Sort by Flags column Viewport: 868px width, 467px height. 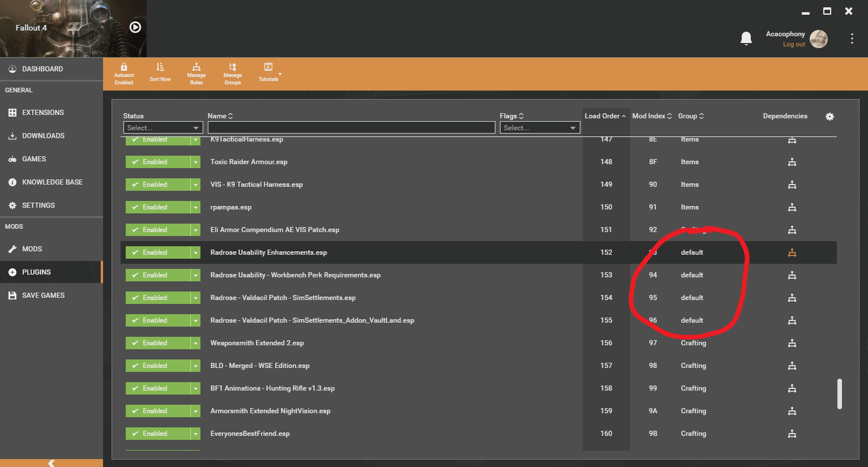pos(512,116)
